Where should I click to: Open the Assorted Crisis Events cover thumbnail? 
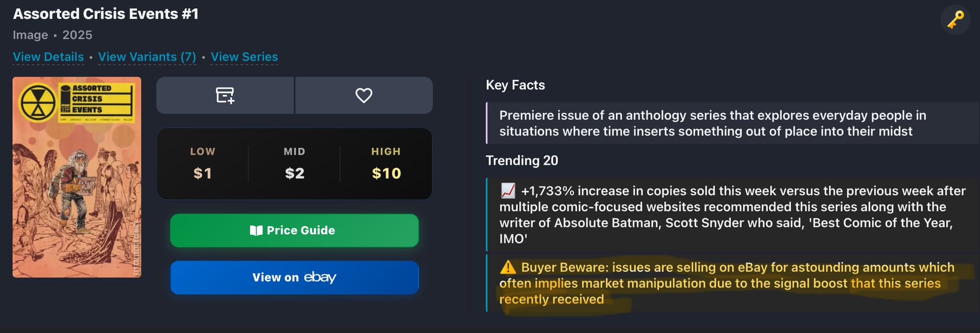(77, 177)
